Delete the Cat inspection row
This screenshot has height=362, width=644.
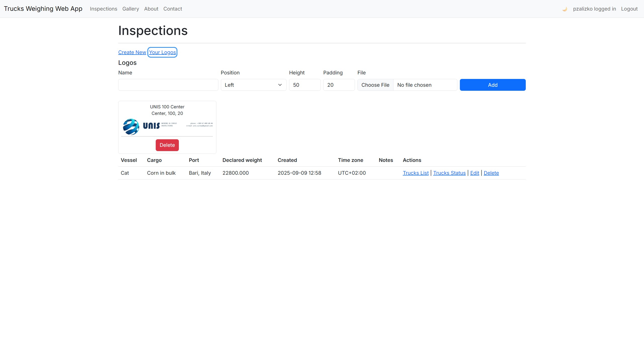[x=491, y=173]
